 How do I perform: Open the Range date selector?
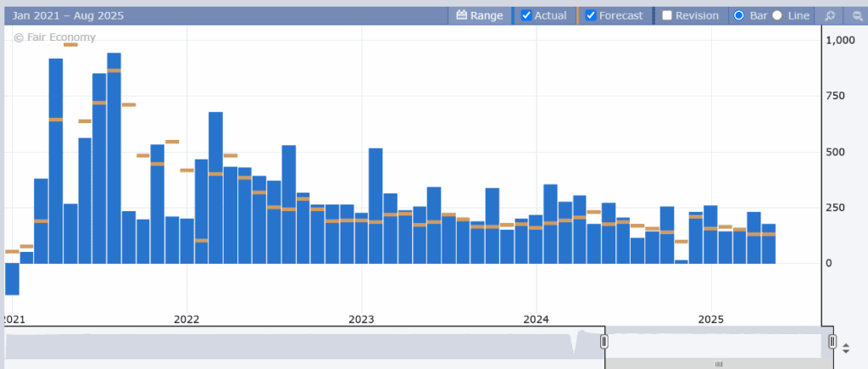point(480,15)
